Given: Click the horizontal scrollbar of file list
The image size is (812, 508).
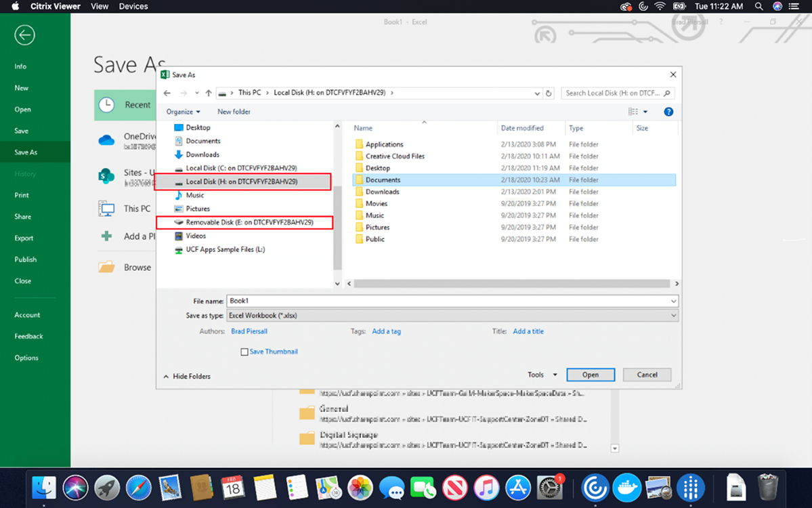Looking at the screenshot, I should (x=511, y=284).
